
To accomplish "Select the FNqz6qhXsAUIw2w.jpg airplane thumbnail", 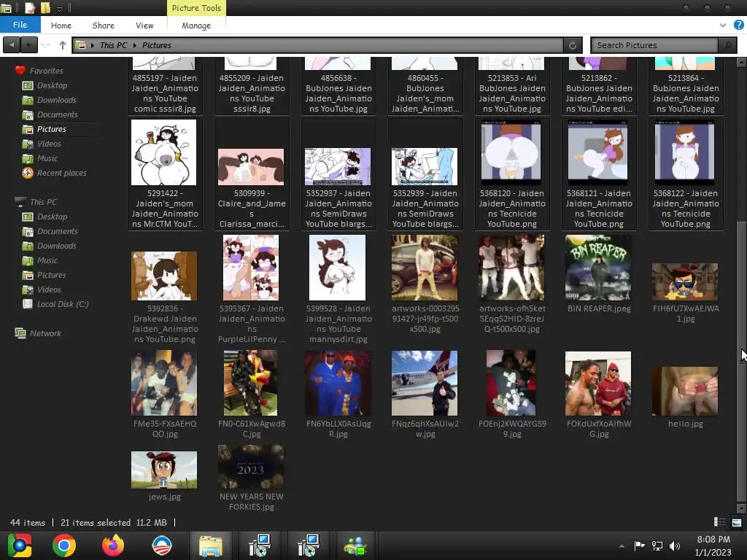I will click(424, 383).
